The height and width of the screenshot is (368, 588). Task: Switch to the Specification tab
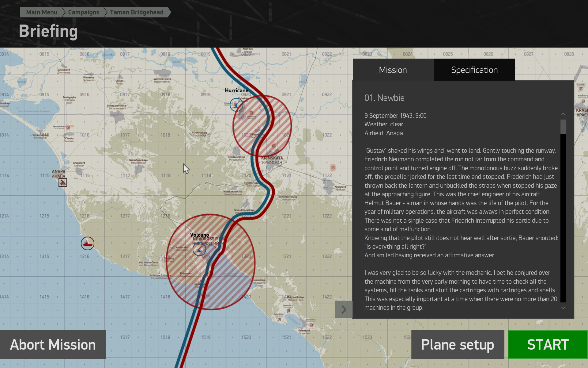click(x=474, y=70)
